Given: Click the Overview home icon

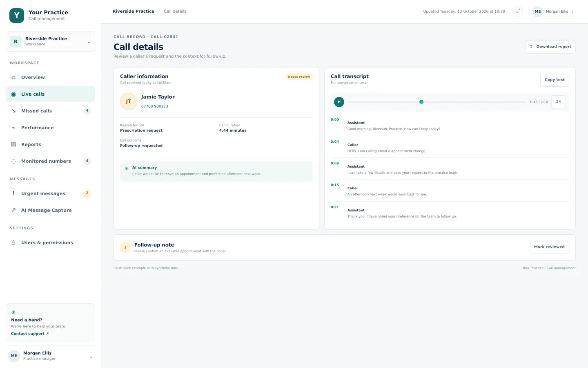Looking at the screenshot, I should [x=13, y=77].
